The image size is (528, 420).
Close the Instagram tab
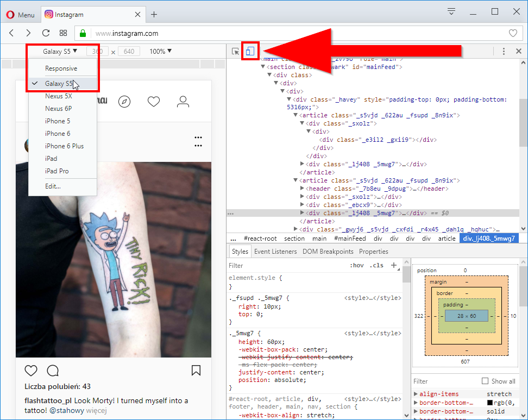pos(137,15)
